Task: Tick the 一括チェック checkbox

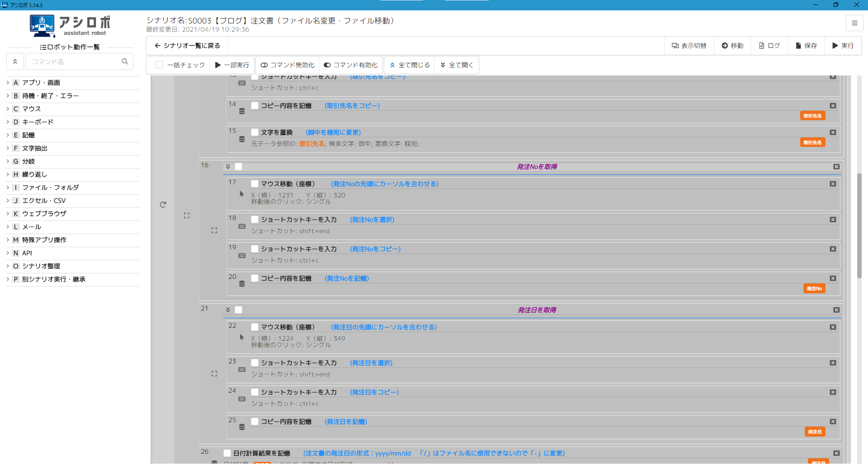Action: (x=159, y=65)
